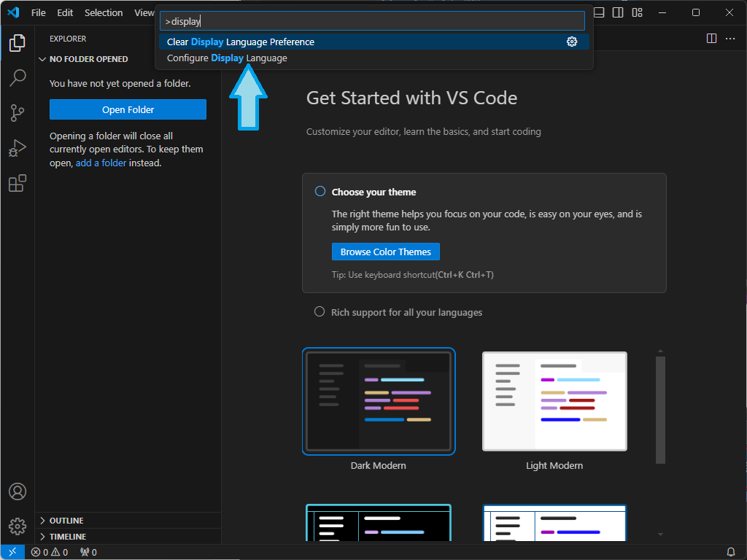Screen dimensions: 747x560
Task: Open the File menu
Action: tap(39, 13)
